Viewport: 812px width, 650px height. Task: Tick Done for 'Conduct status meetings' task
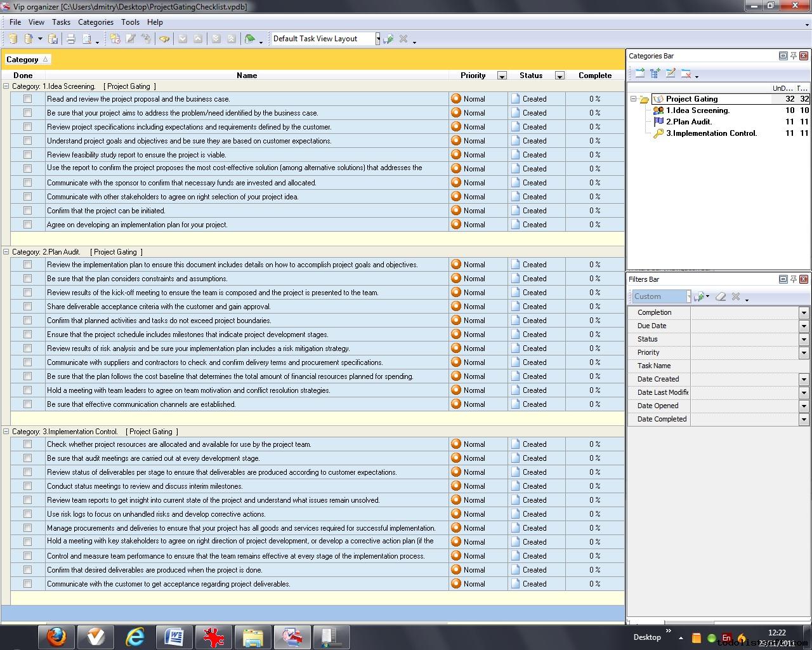click(27, 486)
